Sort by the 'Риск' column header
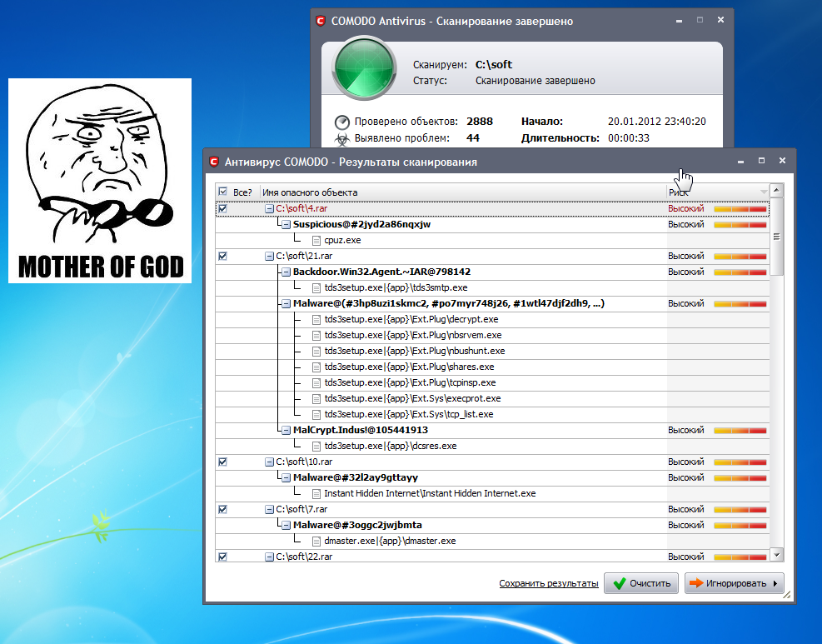Viewport: 822px width, 644px height. 717,192
